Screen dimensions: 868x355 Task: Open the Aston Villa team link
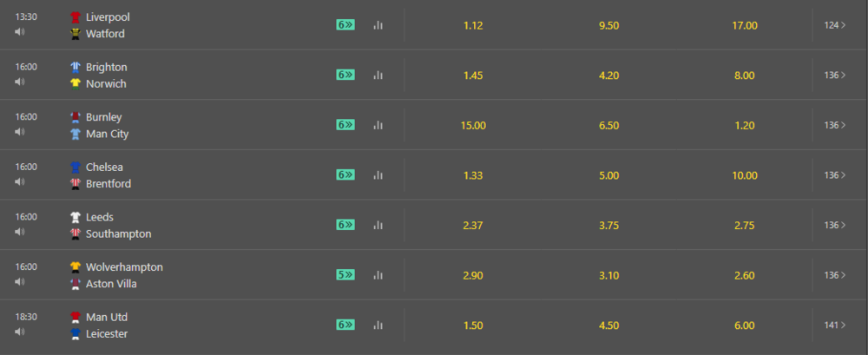tap(111, 284)
